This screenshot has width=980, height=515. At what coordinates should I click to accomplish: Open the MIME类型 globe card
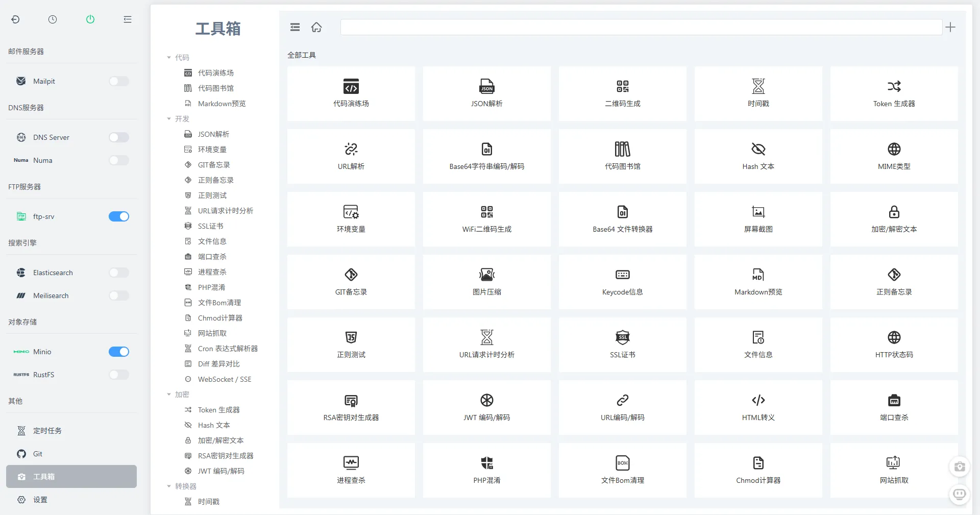[894, 156]
